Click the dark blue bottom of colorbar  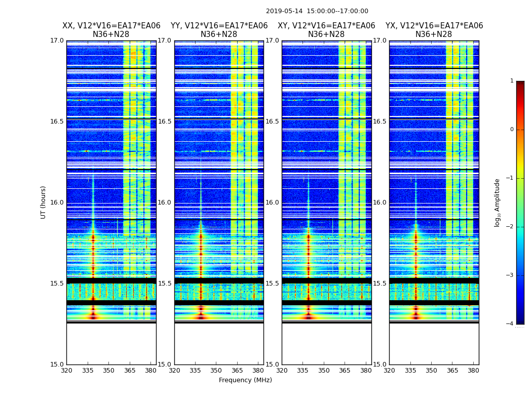[520, 320]
